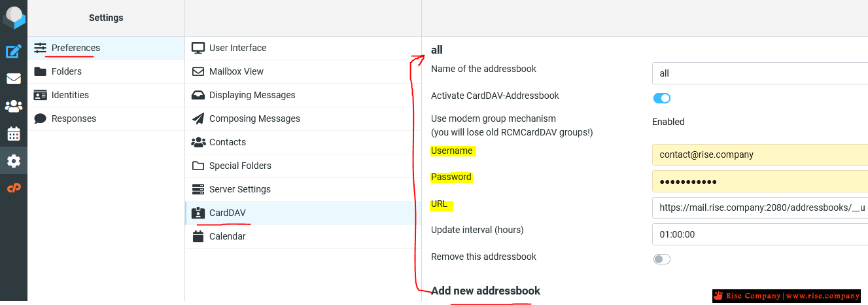Open Folders settings section
This screenshot has width=868, height=305.
(x=67, y=71)
